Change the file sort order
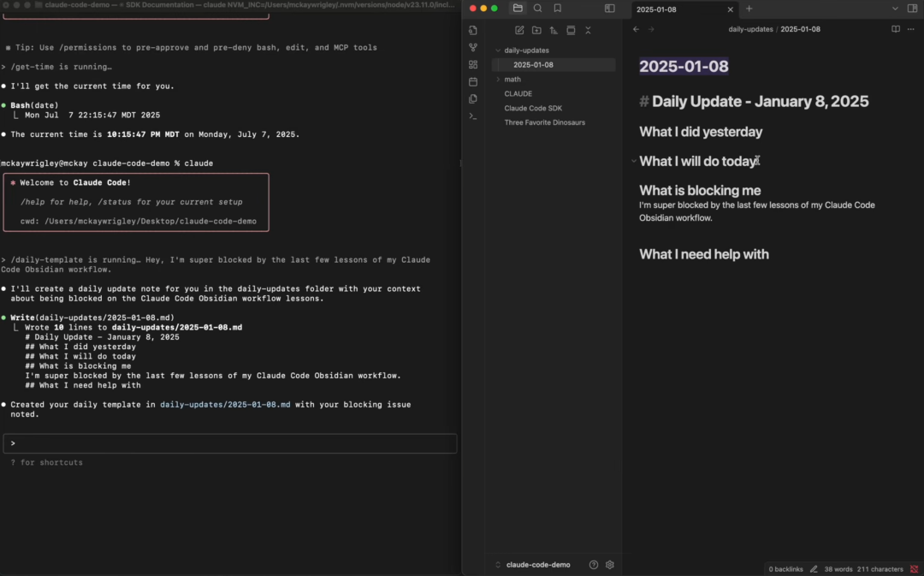This screenshot has height=576, width=924. (x=554, y=30)
